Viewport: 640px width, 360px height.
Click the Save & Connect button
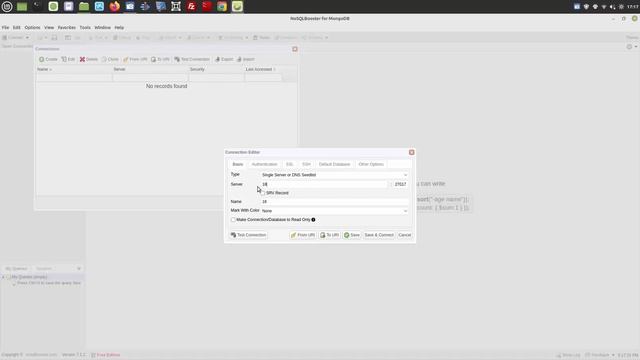click(379, 235)
